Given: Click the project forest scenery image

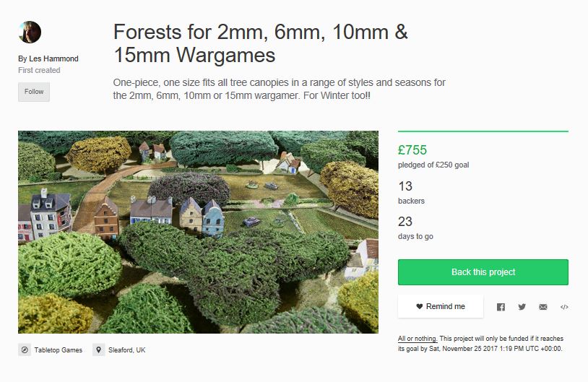Looking at the screenshot, I should [x=198, y=232].
